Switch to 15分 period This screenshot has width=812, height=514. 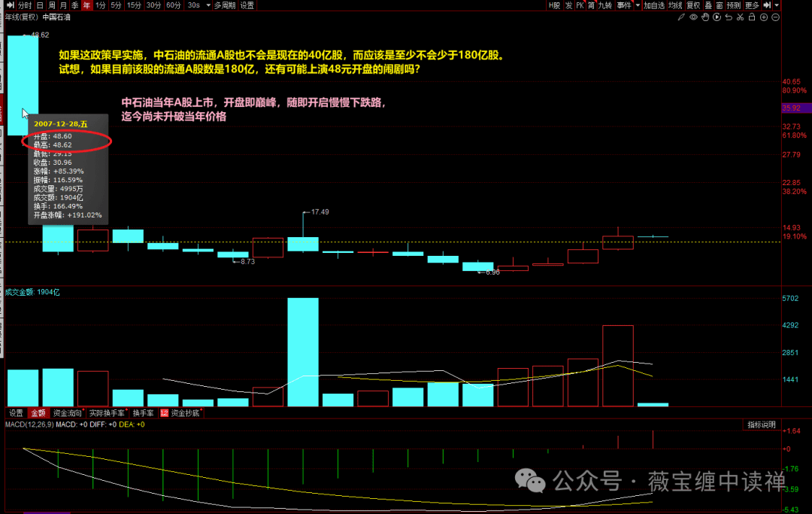click(x=134, y=5)
